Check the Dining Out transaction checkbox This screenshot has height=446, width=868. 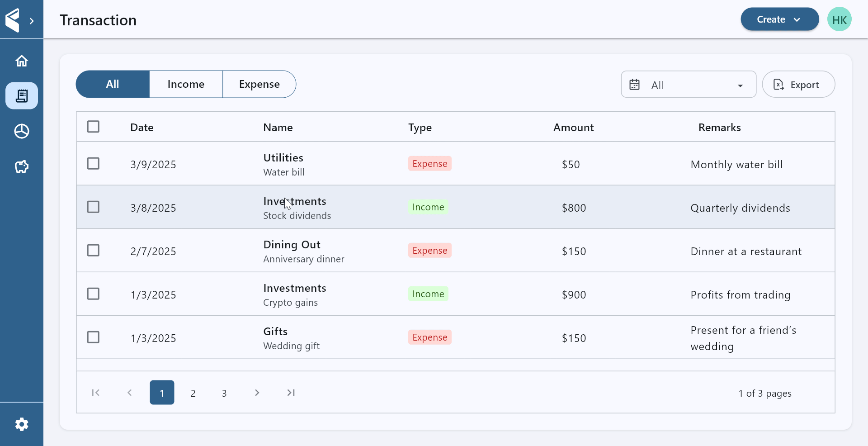(x=93, y=250)
